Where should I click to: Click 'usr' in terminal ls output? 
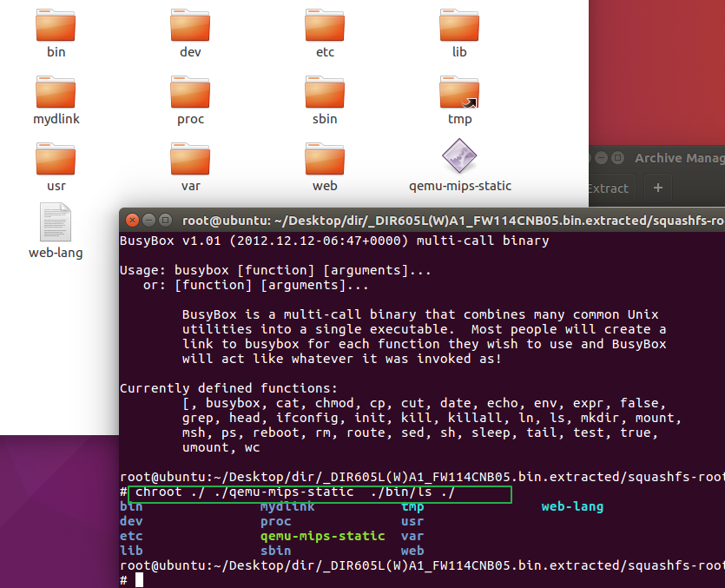pyautogui.click(x=412, y=521)
